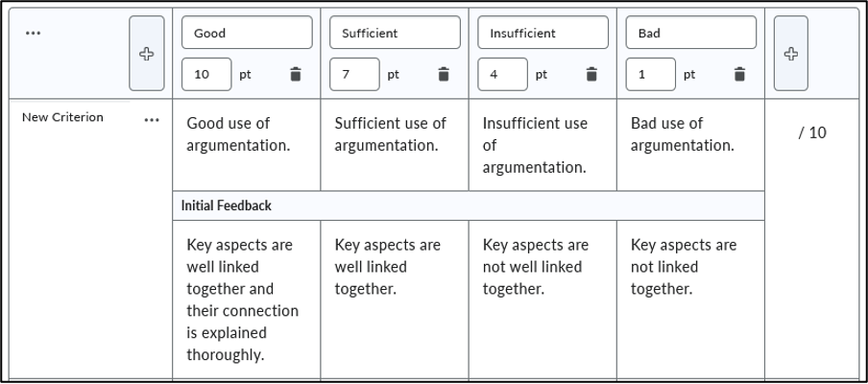Image resolution: width=868 pixels, height=384 pixels.
Task: Edit the Sufficient level name field
Action: [x=396, y=33]
